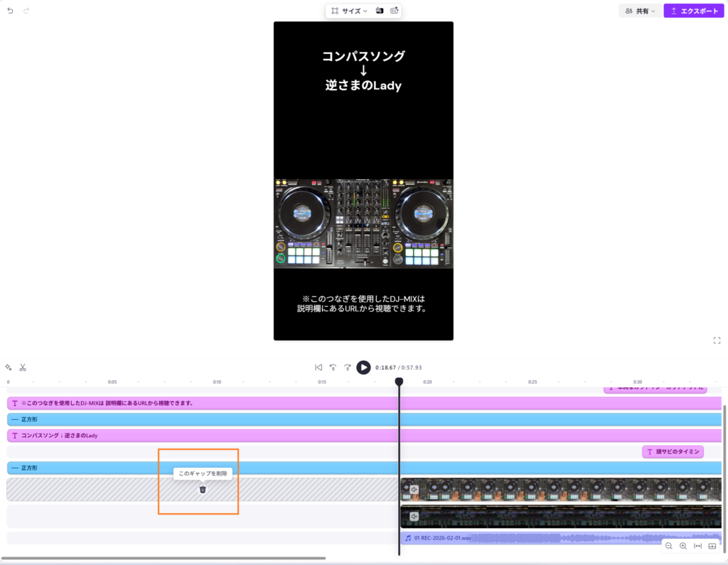Open the sparkle auto-compose tool
728x565 pixels.
click(x=9, y=367)
